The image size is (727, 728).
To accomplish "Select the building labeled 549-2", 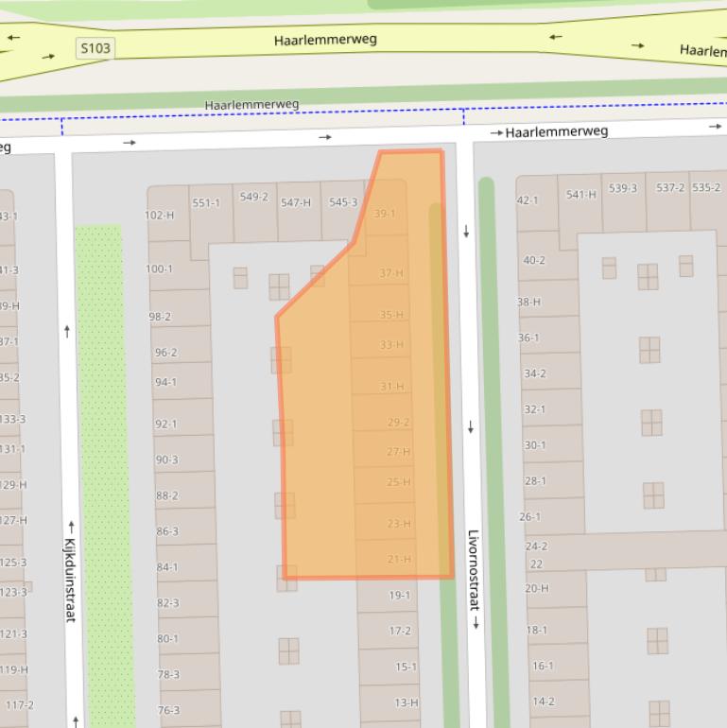I will click(x=253, y=198).
